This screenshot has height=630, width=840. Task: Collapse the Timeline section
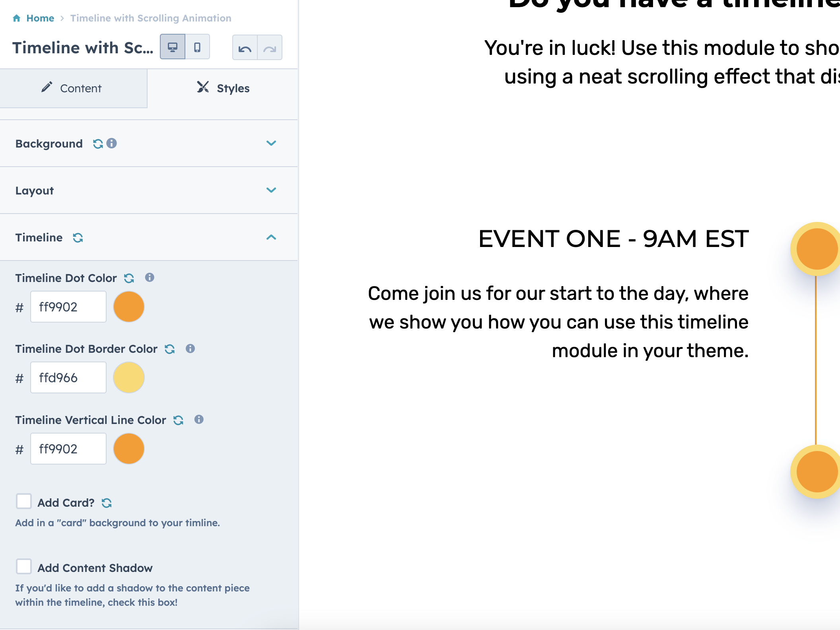(x=272, y=237)
